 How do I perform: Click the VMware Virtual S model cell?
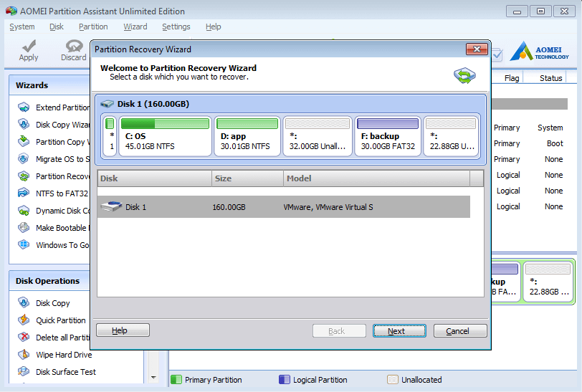tap(328, 207)
